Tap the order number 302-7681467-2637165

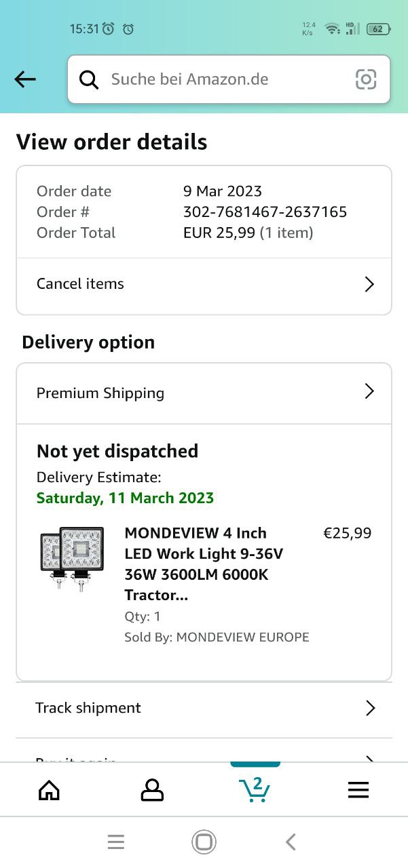(265, 212)
